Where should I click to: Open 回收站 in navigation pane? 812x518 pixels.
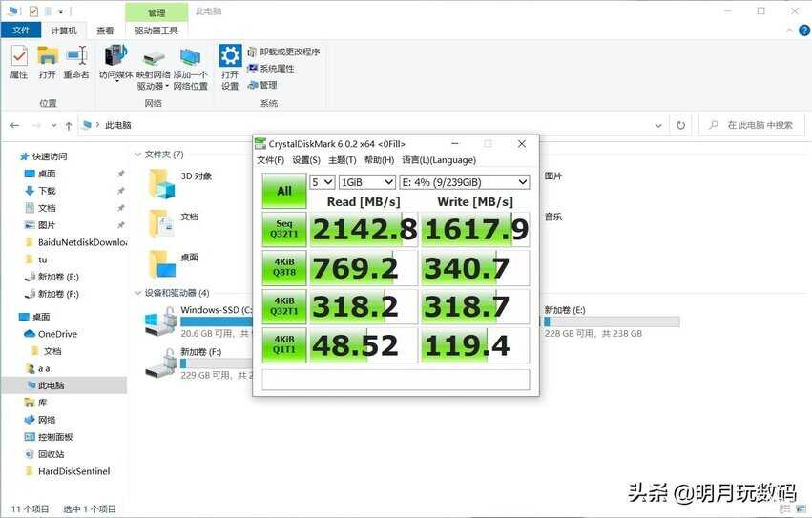(45, 454)
